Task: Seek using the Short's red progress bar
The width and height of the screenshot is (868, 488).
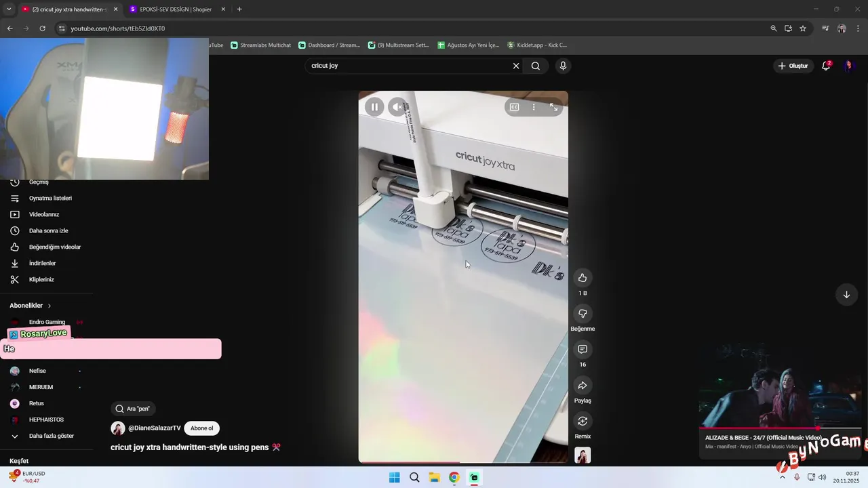Action: coord(463,462)
